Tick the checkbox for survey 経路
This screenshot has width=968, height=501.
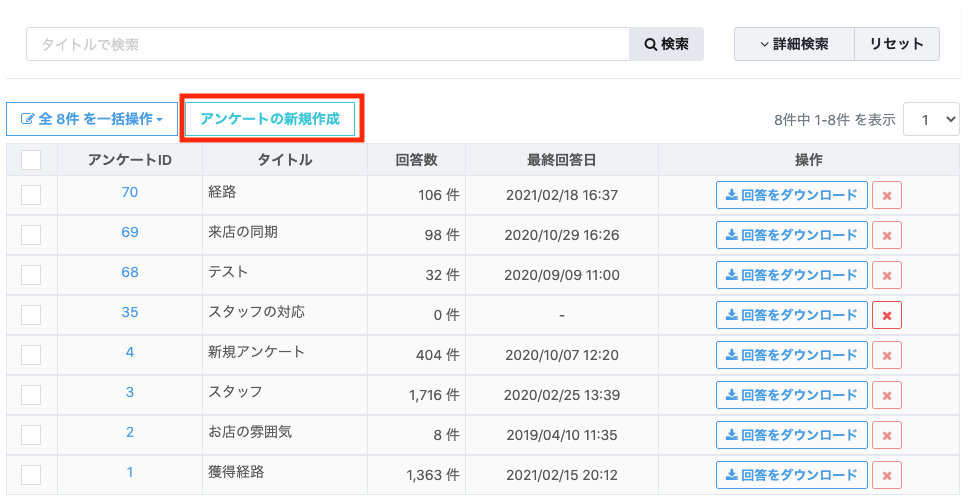(x=31, y=195)
